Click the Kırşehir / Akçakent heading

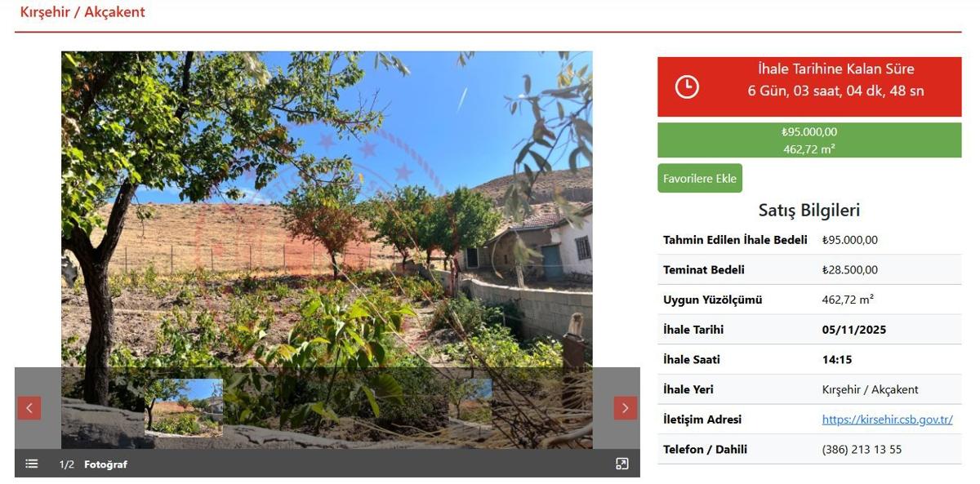82,12
